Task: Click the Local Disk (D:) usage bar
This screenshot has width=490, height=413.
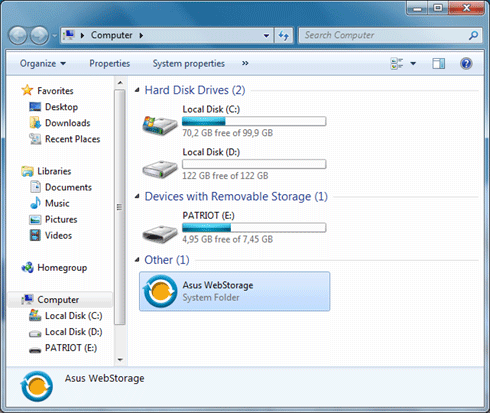Action: point(254,164)
